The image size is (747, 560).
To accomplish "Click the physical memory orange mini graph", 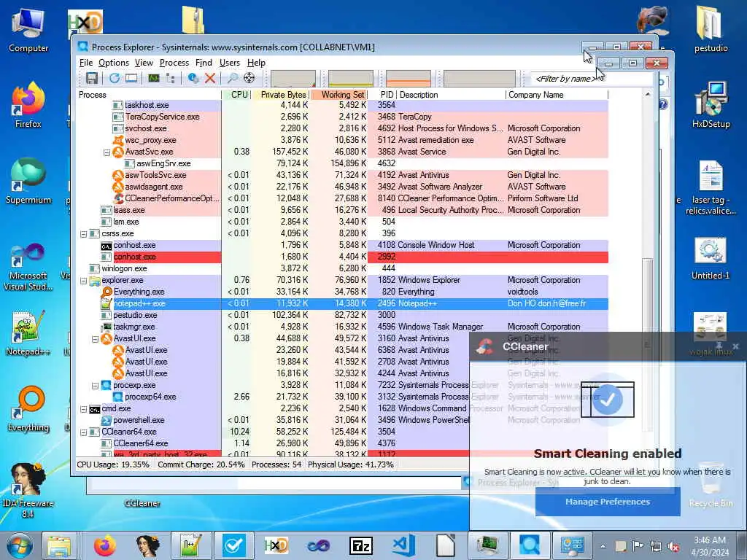I will coord(409,79).
